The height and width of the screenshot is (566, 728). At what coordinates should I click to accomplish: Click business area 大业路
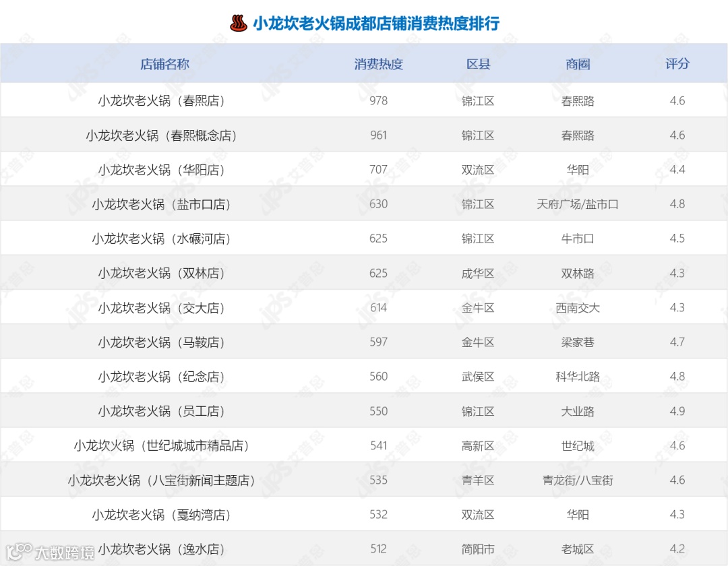pyautogui.click(x=578, y=411)
